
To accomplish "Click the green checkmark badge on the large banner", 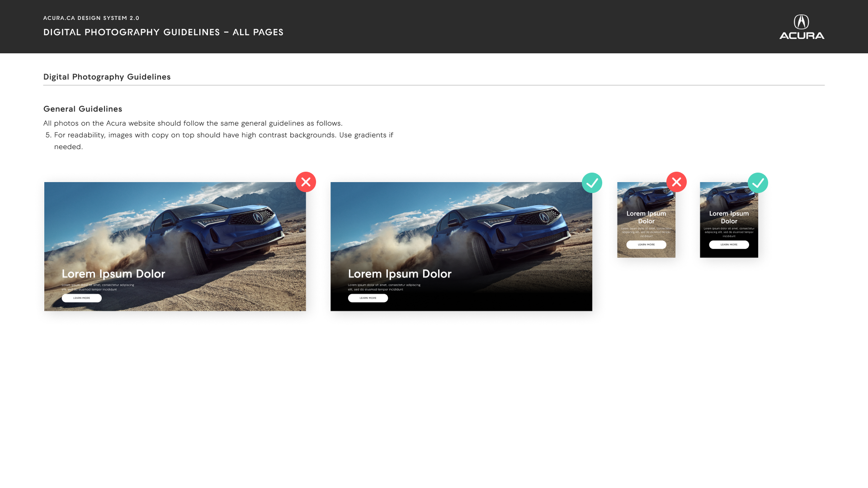I will pyautogui.click(x=592, y=183).
